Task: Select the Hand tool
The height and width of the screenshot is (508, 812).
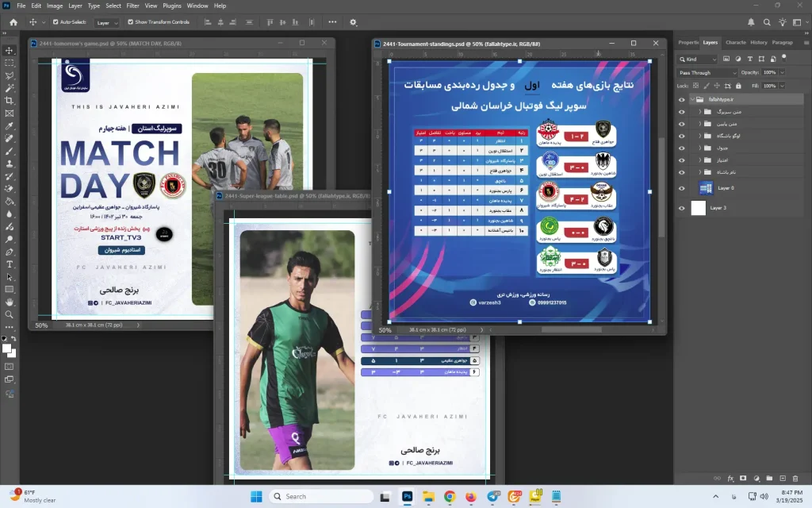Action: 10,302
